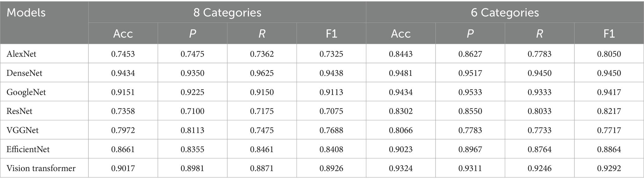Select the DenseNet row label

(x=24, y=73)
